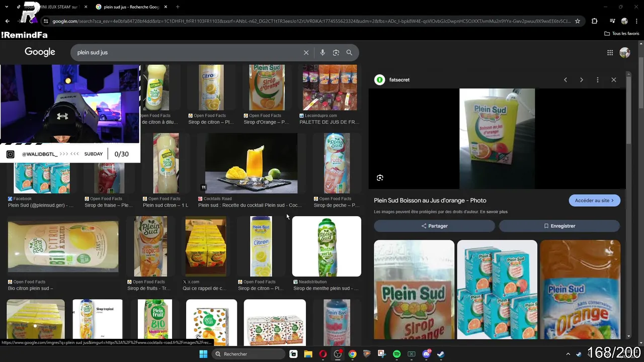The width and height of the screenshot is (644, 362).
Task: Open related image of blue juice cartons
Action: tap(497, 290)
